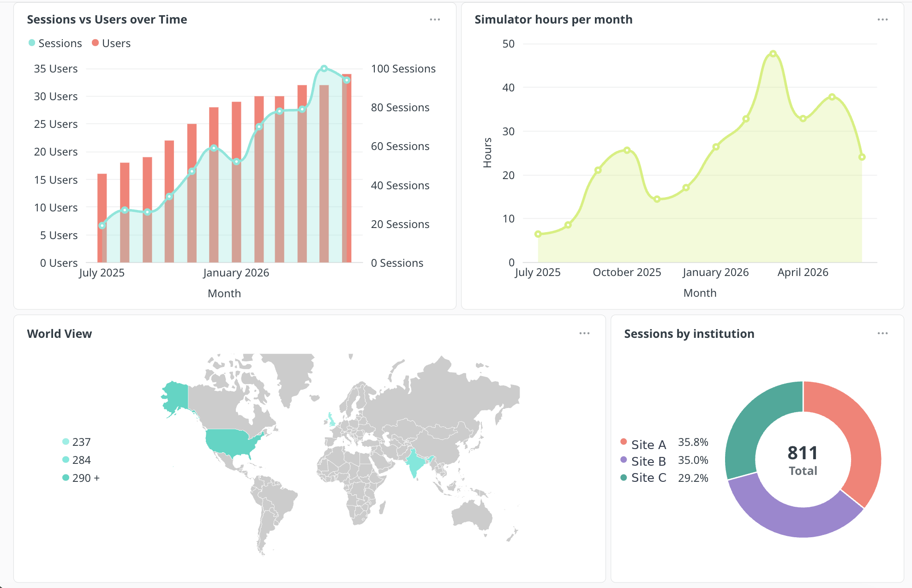Click India on the world map
This screenshot has height=588, width=912.
click(x=417, y=463)
